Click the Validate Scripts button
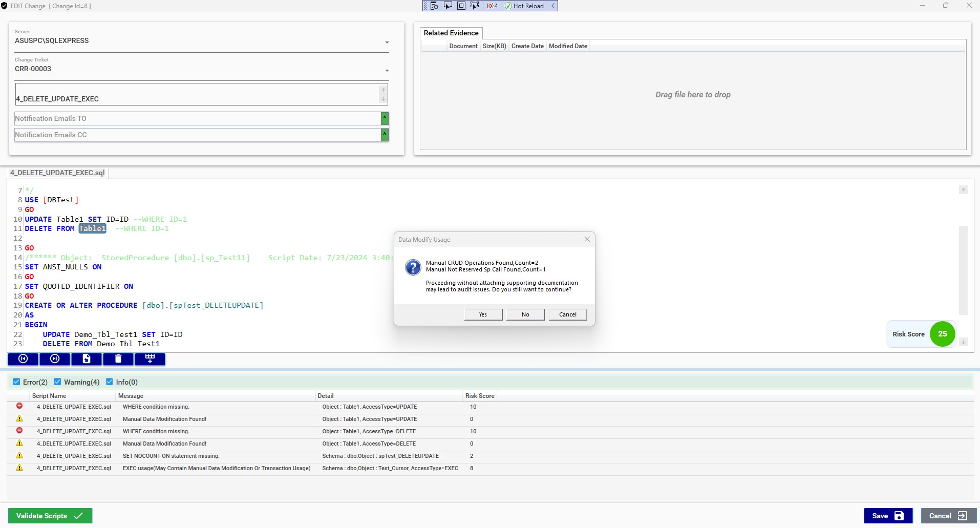 coord(50,516)
